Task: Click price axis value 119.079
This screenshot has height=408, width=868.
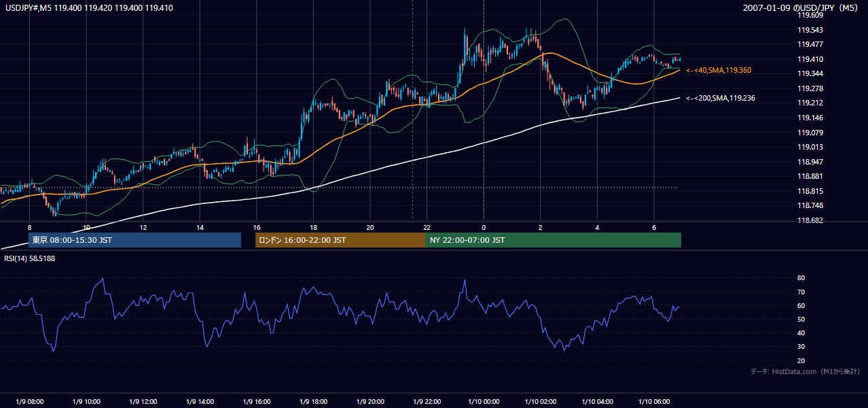Action: [810, 133]
